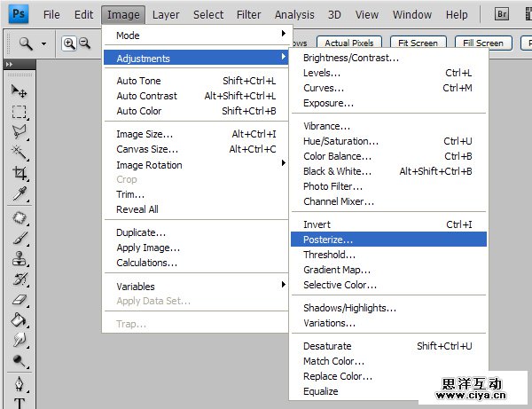Select the Move tool

click(19, 90)
